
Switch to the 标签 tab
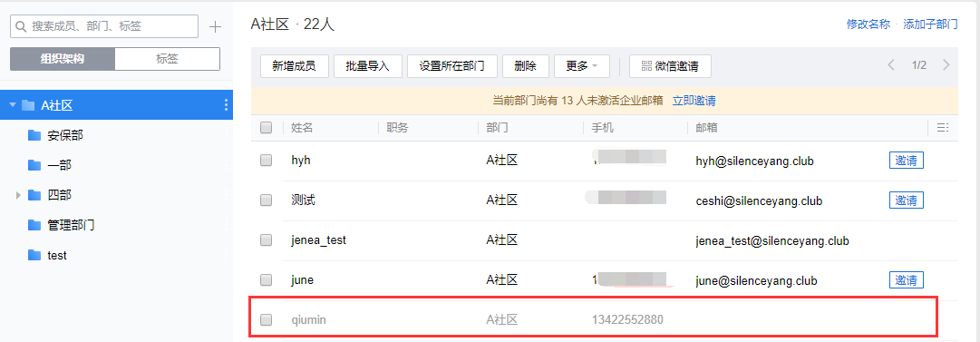[x=167, y=59]
